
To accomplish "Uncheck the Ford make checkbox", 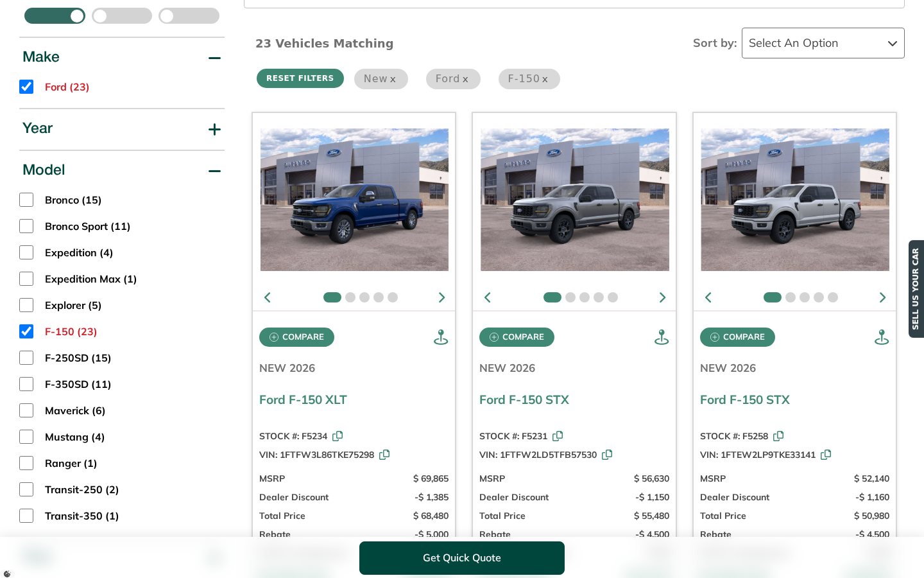I will coord(26,87).
